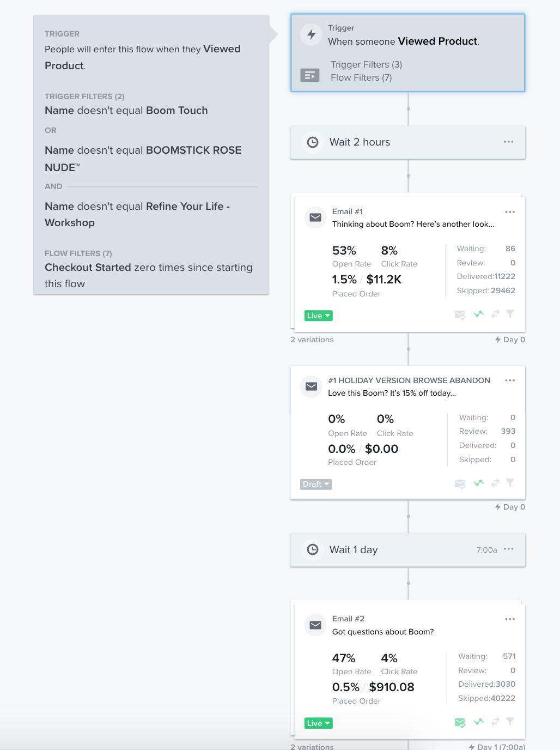Open the ellipsis menu on Wait 2 hours
The image size is (560, 750).
pos(508,142)
